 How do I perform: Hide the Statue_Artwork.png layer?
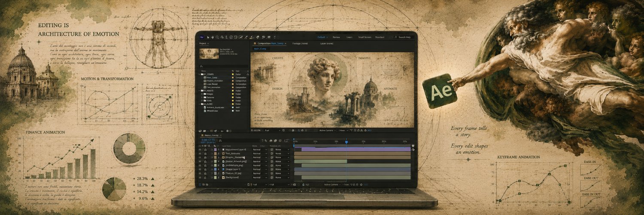200,161
